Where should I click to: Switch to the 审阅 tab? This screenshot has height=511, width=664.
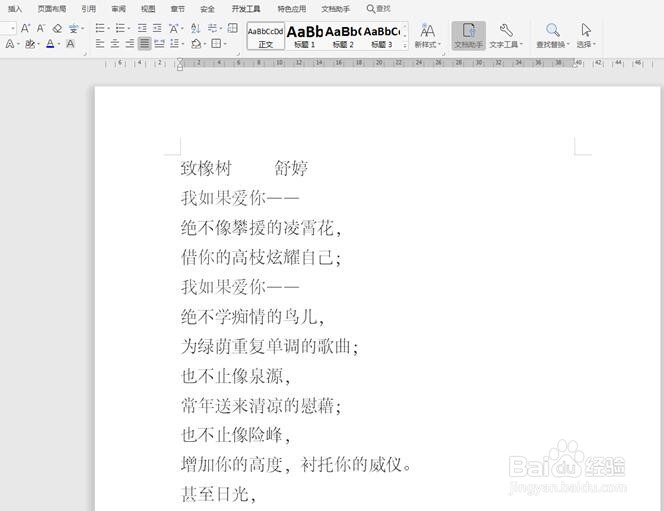click(119, 9)
